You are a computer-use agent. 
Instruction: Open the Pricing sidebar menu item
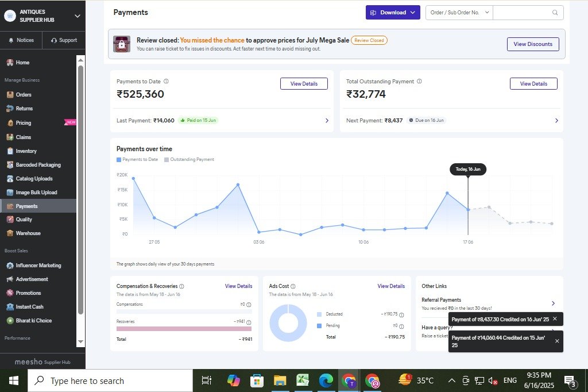[24, 123]
